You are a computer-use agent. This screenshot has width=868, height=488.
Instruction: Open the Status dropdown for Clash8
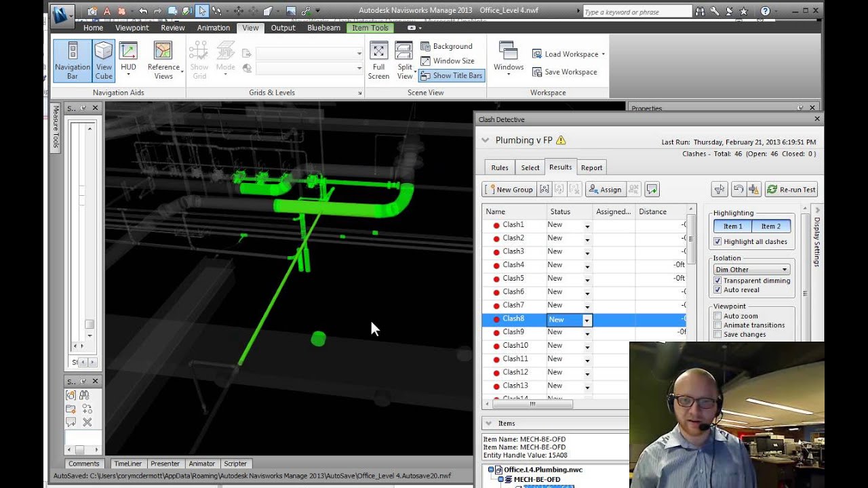587,319
